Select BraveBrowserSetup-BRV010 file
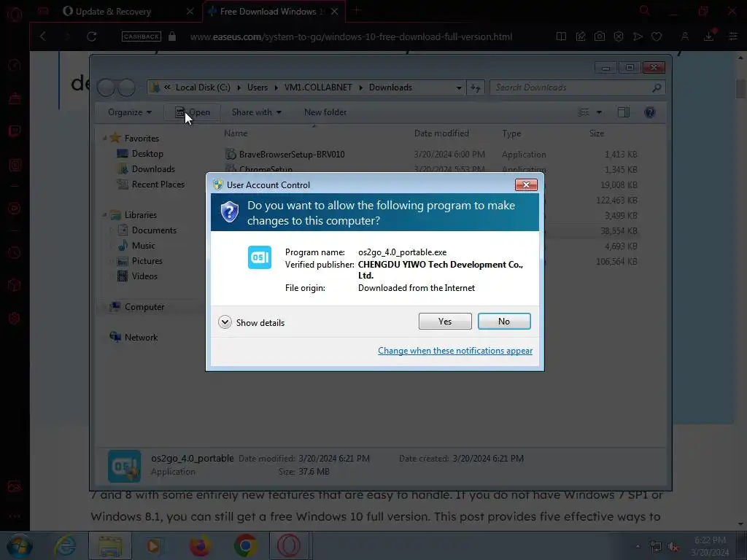Viewport: 747px width, 560px height. coord(292,155)
